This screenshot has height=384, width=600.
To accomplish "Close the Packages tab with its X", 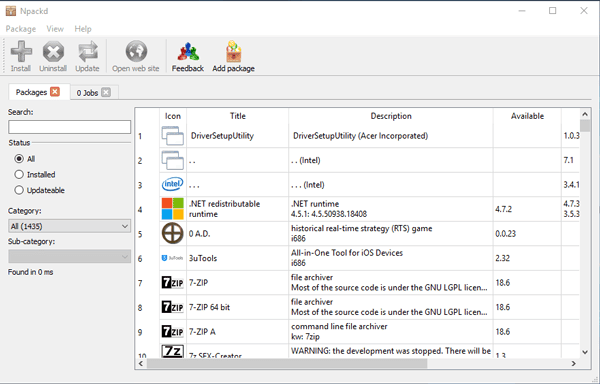I will [x=55, y=92].
